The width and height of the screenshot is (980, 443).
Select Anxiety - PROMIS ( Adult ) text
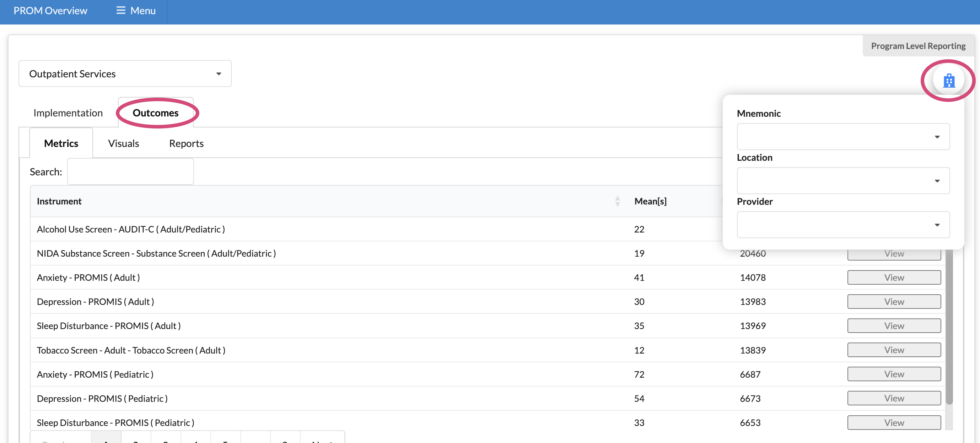(88, 278)
